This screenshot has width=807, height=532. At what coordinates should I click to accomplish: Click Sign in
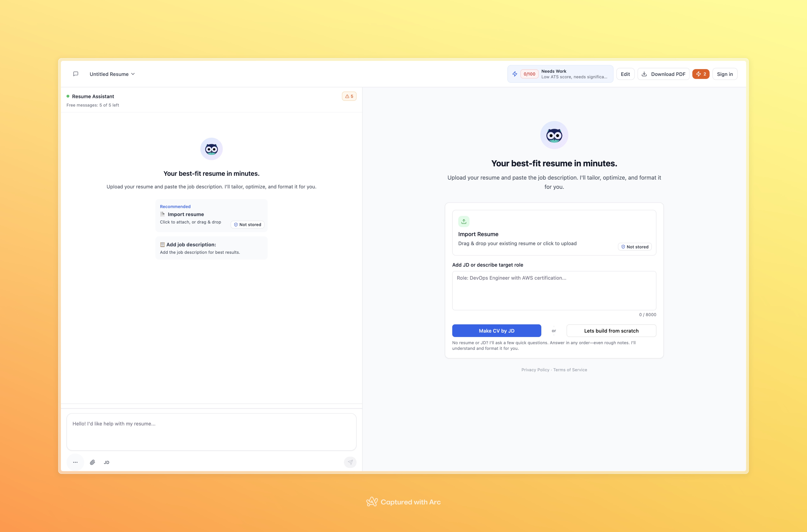point(725,74)
